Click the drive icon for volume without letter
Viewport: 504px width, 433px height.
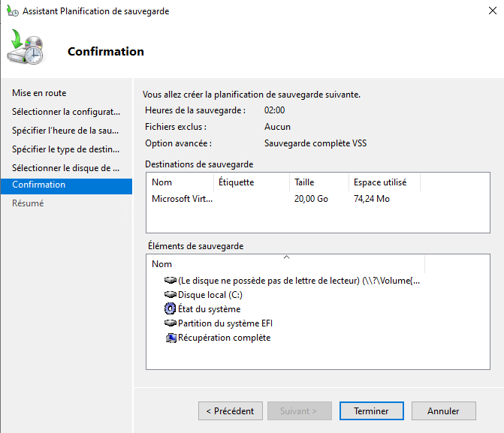click(169, 281)
